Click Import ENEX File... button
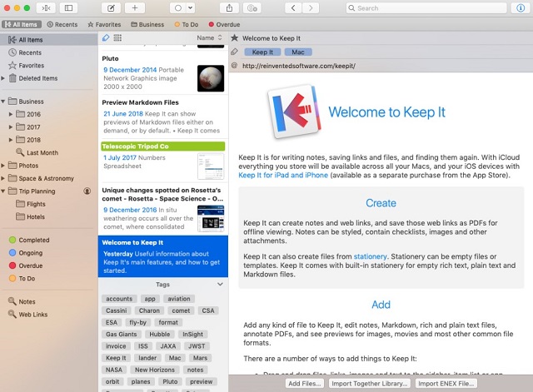Screen dimensions: 533x392 [x=446, y=384]
